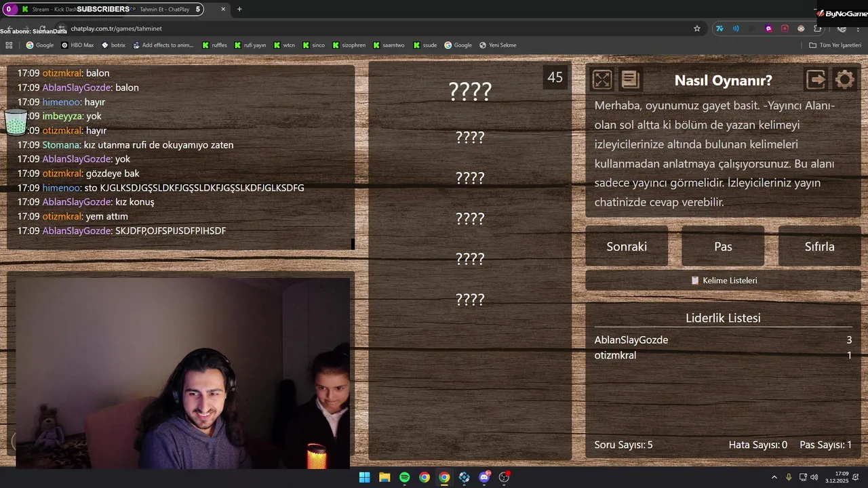The width and height of the screenshot is (868, 488).
Task: Open the first Google bookmark
Action: coord(40,45)
